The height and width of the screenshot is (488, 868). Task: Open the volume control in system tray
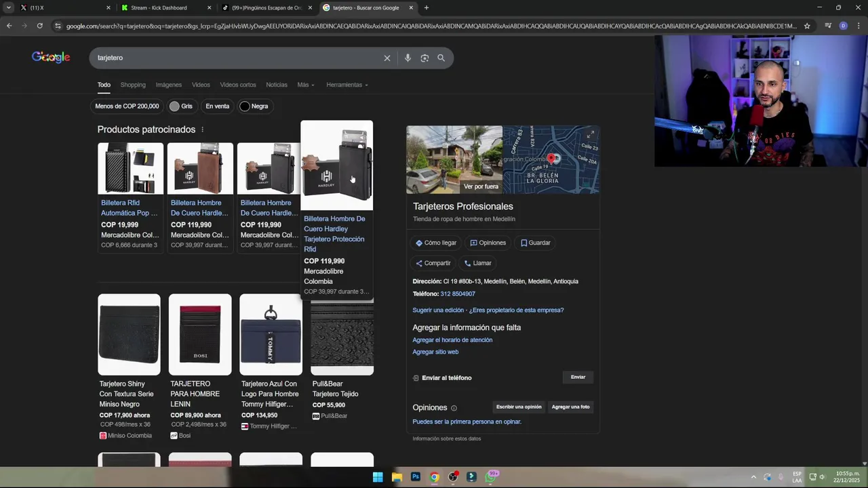[x=823, y=477]
